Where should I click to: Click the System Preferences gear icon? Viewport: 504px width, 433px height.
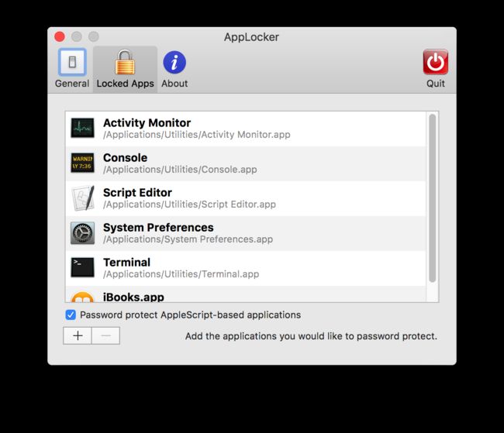[83, 233]
